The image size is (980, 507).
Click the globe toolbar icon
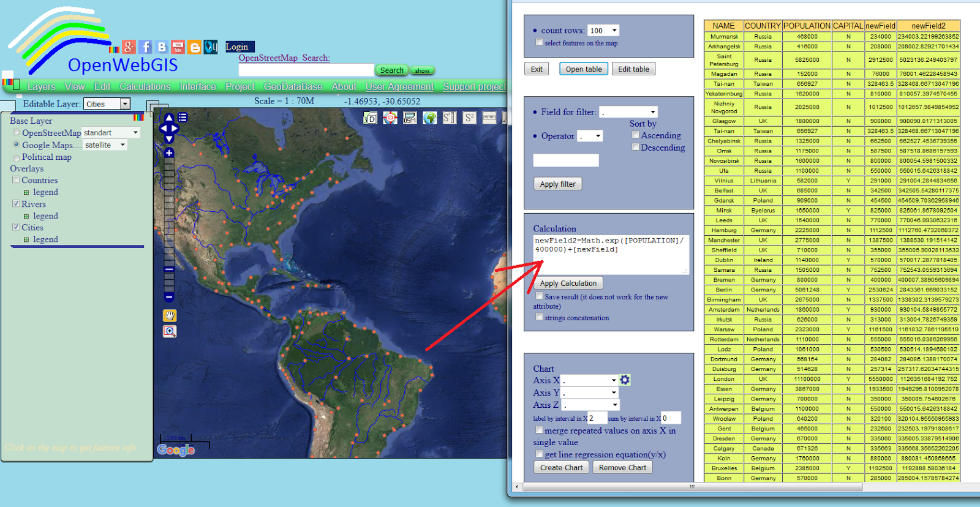click(x=430, y=118)
